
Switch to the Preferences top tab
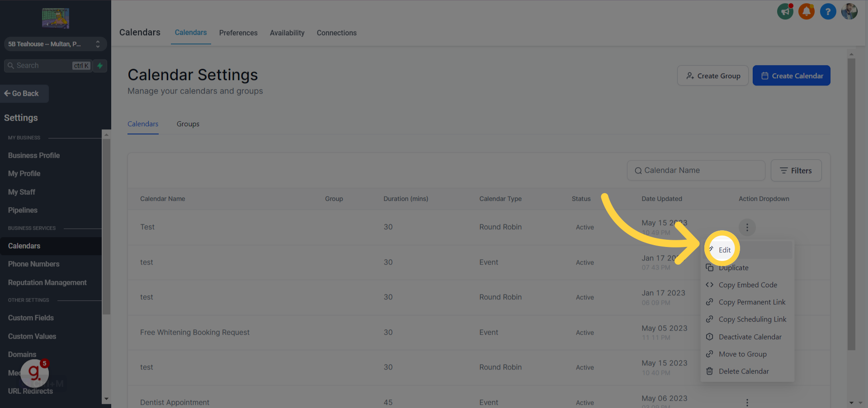238,33
